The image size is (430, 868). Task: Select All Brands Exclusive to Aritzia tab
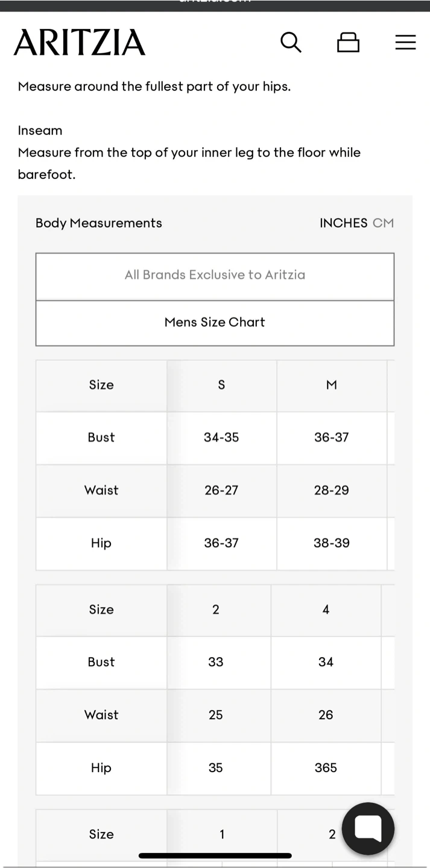click(215, 275)
